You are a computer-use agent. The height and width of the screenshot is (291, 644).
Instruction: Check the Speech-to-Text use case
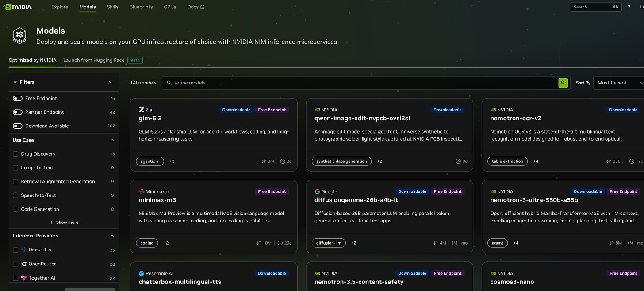[x=15, y=195]
